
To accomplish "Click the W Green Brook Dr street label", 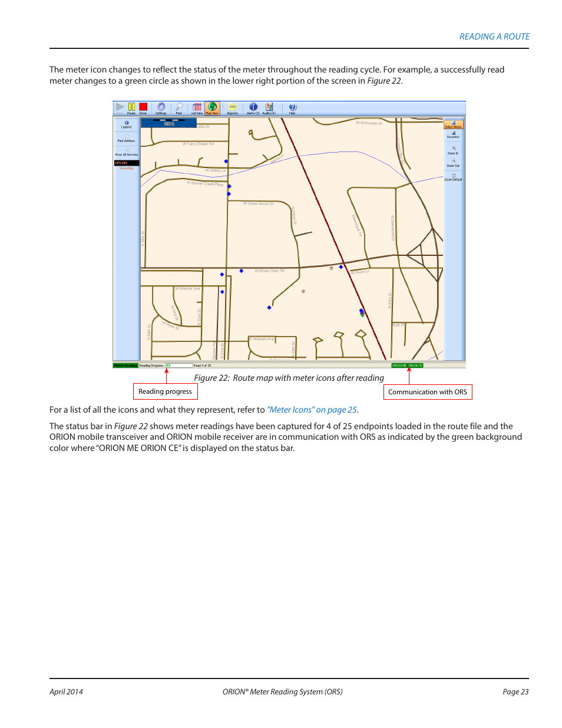I will point(259,203).
